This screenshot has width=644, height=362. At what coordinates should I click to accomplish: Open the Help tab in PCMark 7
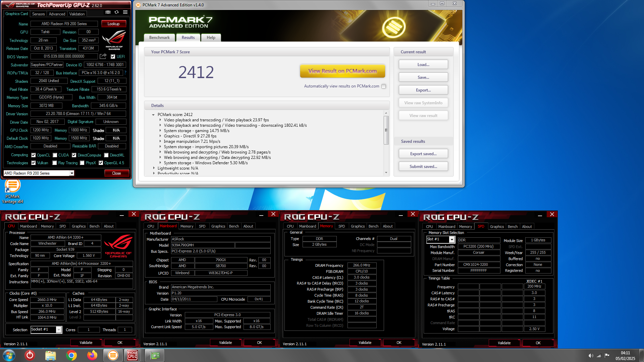[211, 38]
